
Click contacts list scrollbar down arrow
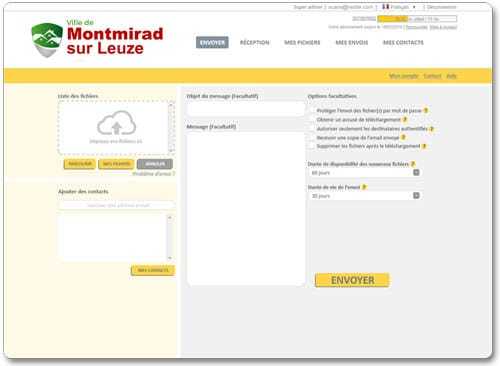pyautogui.click(x=170, y=258)
